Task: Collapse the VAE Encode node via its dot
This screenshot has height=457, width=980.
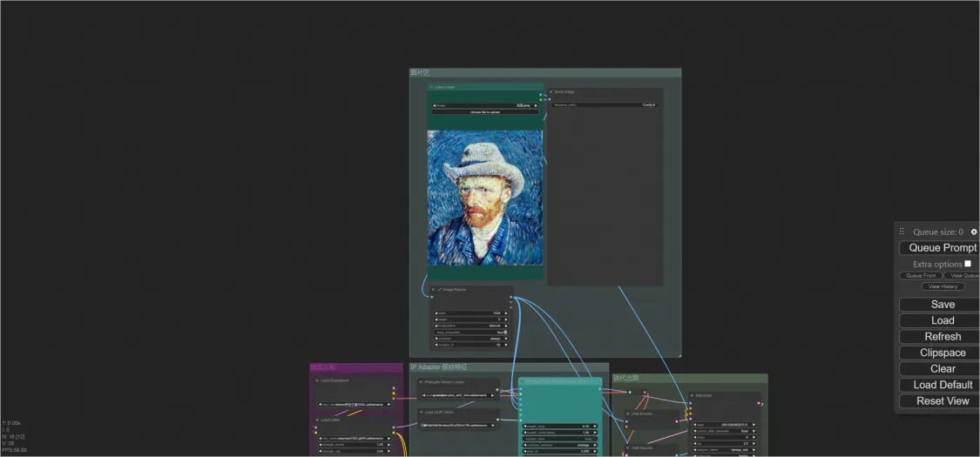Action: pos(627,414)
